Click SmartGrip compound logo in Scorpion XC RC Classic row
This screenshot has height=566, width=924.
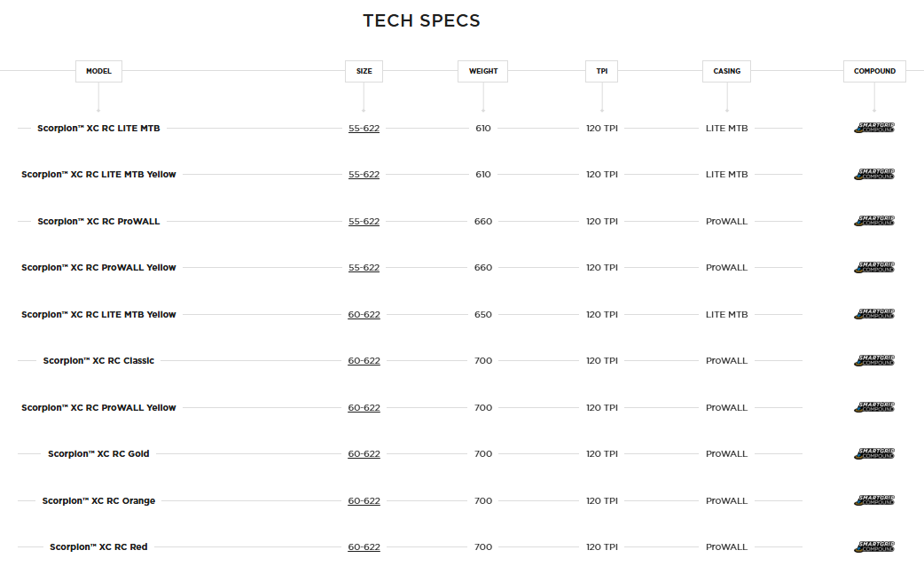tap(874, 361)
